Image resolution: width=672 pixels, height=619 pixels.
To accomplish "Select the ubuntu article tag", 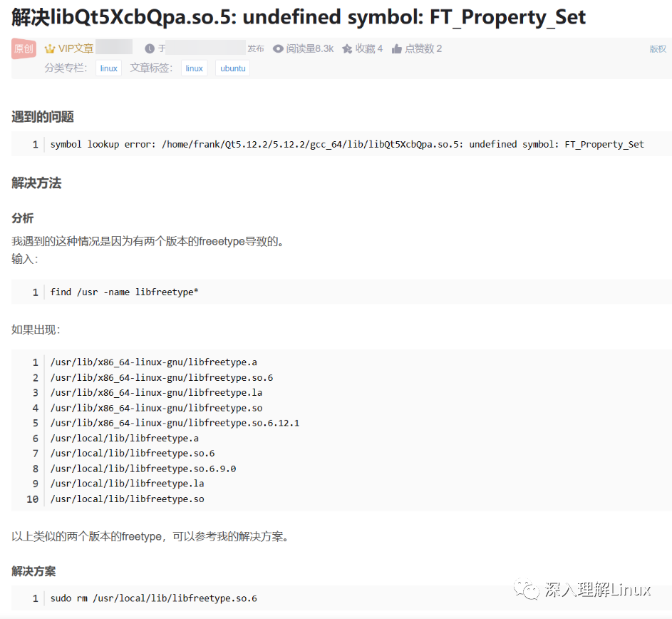I will point(233,68).
